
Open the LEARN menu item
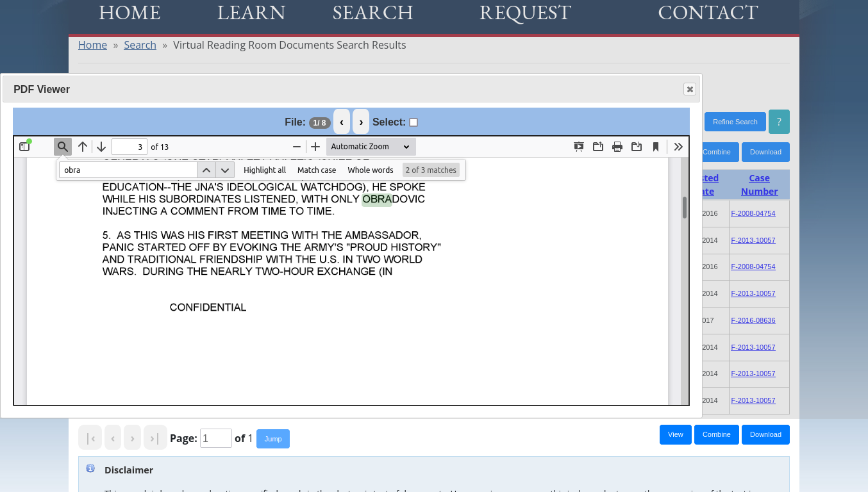(251, 13)
